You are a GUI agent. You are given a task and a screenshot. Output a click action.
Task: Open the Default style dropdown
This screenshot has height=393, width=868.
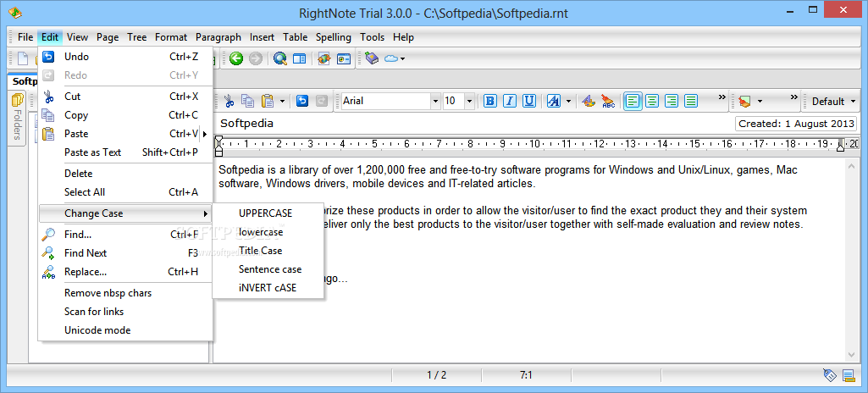[833, 102]
